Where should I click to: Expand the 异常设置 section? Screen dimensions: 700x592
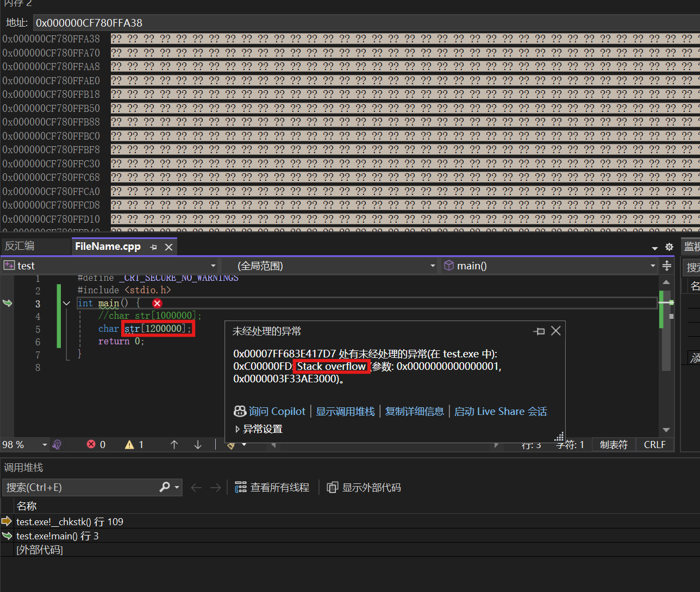(237, 429)
